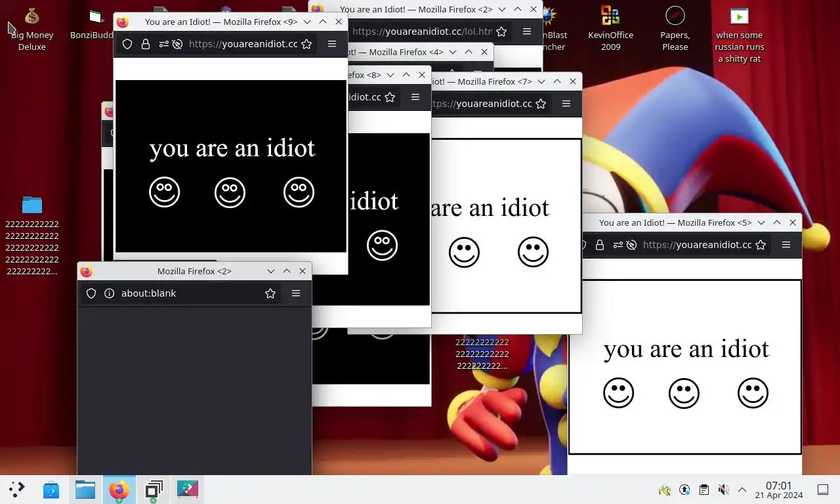Select the BonziBuddy desktop icon
Image resolution: width=840 pixels, height=504 pixels.
pyautogui.click(x=92, y=24)
